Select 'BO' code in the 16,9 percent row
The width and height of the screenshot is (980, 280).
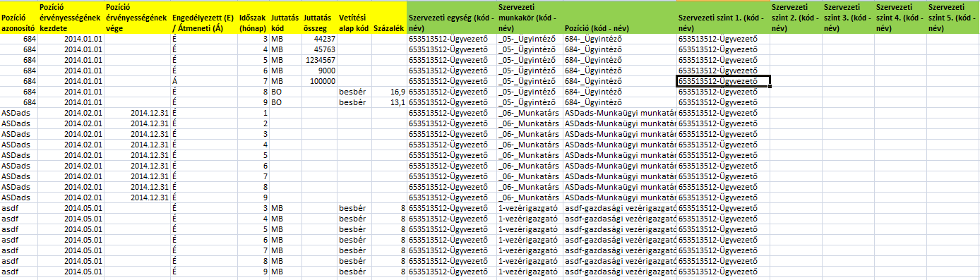[x=285, y=92]
